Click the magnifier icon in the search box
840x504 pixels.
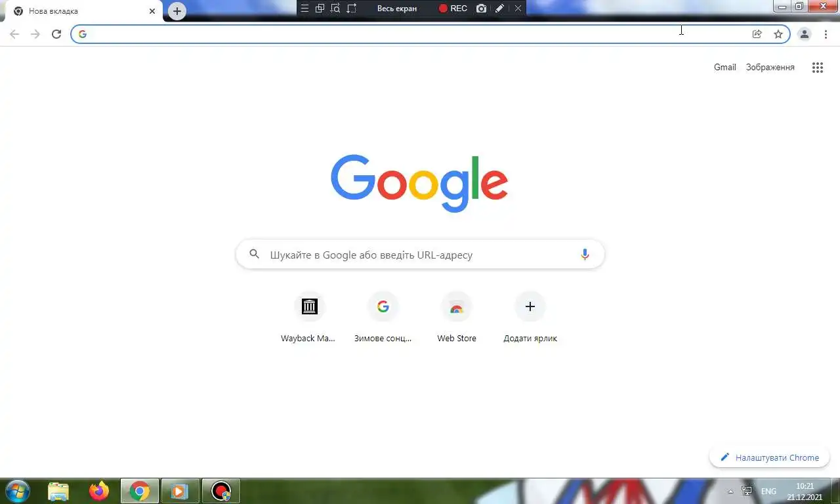click(x=255, y=255)
